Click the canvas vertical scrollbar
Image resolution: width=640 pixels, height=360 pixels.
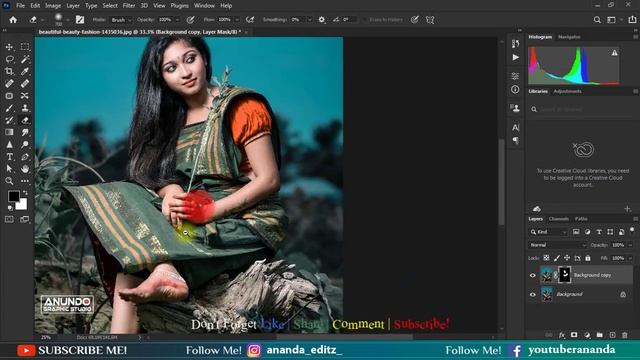[x=501, y=182]
